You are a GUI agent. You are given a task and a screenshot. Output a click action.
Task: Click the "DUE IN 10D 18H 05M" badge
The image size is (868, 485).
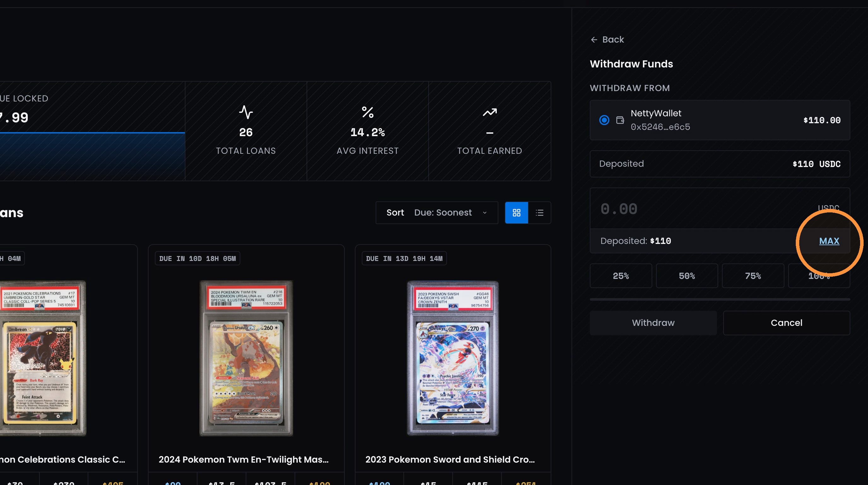point(197,258)
